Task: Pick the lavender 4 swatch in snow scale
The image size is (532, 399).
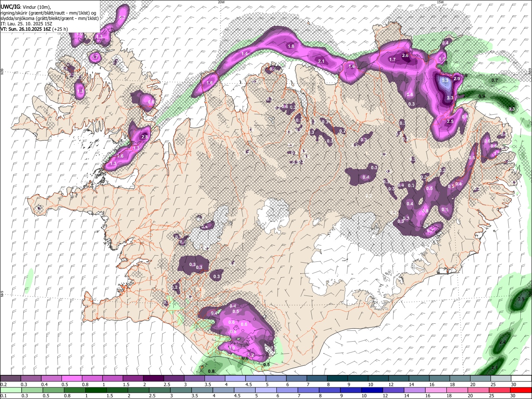Action: coord(235,379)
